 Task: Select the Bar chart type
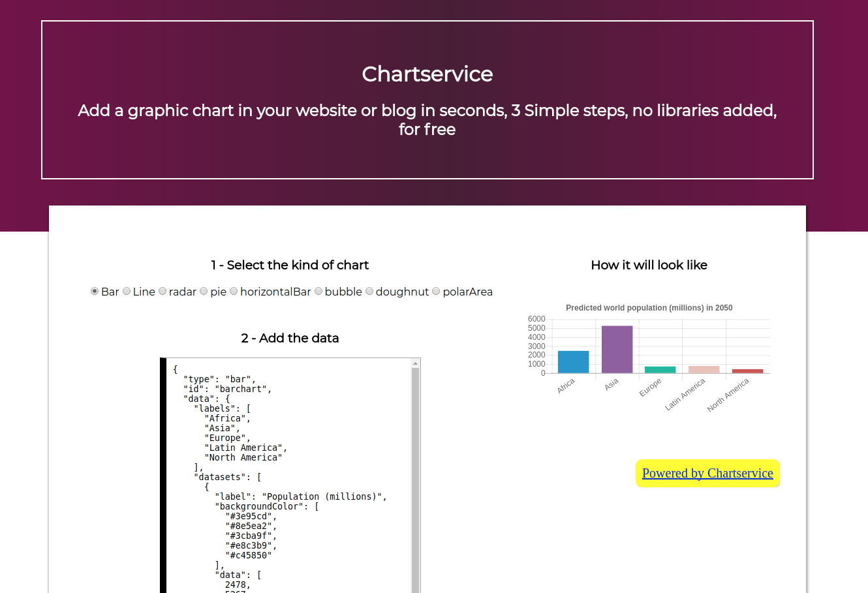pyautogui.click(x=95, y=291)
